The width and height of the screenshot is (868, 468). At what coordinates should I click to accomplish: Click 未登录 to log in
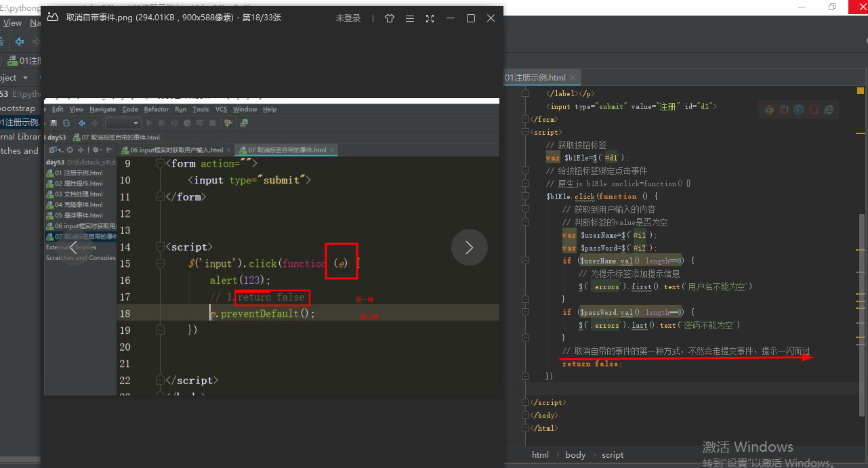[x=348, y=18]
